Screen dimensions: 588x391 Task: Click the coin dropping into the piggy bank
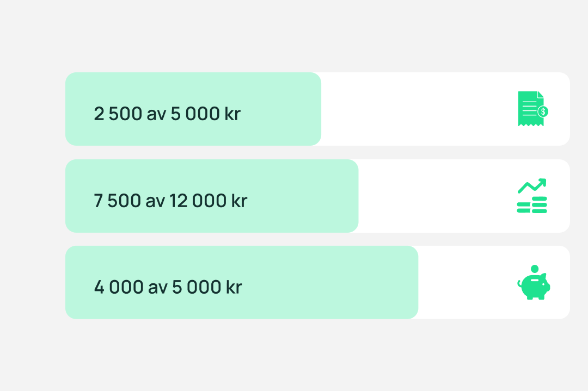point(535,269)
